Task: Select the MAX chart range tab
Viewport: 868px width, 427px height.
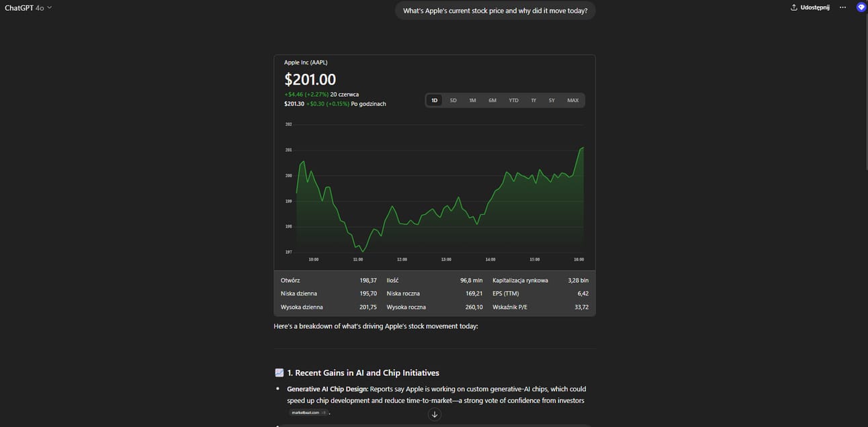Action: pos(573,100)
